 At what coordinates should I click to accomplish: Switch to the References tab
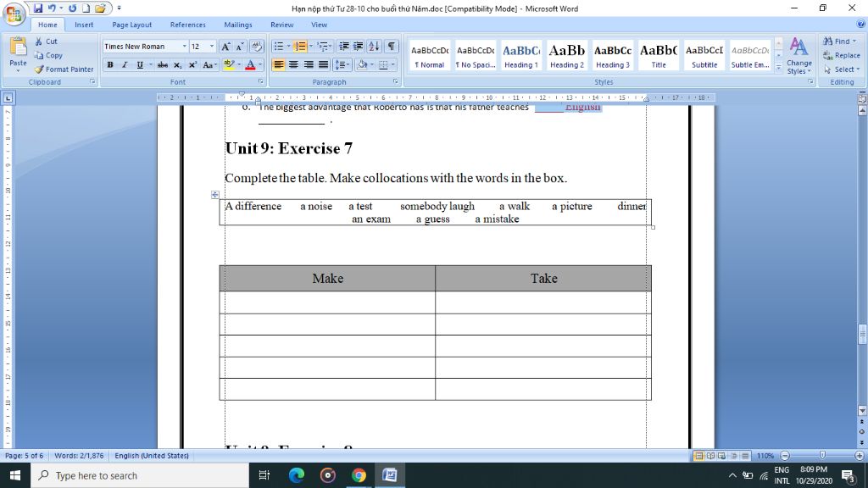point(187,25)
